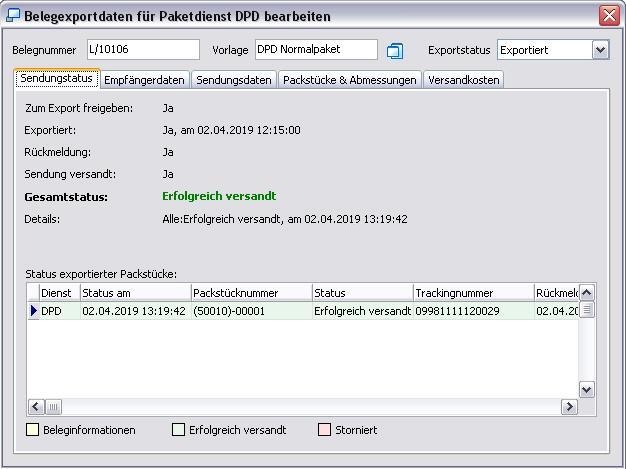Go to the Versandkosten tab

click(463, 80)
